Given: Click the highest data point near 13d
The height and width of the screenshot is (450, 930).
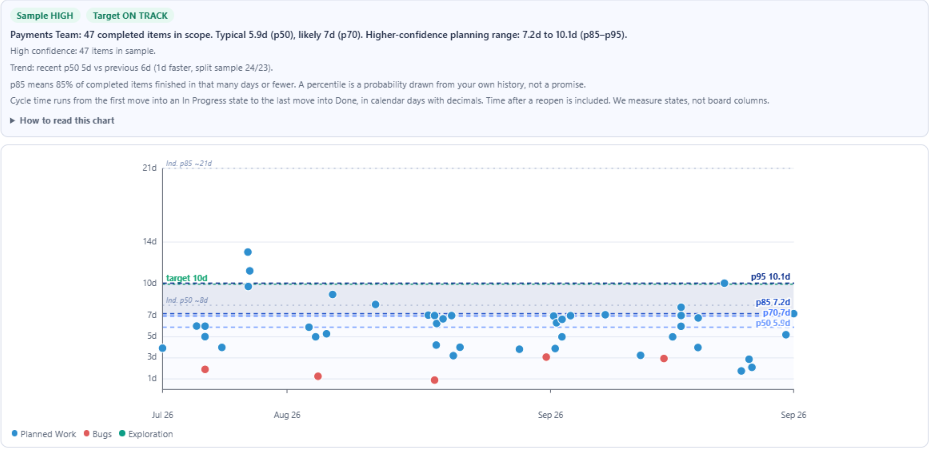Looking at the screenshot, I should coord(248,252).
